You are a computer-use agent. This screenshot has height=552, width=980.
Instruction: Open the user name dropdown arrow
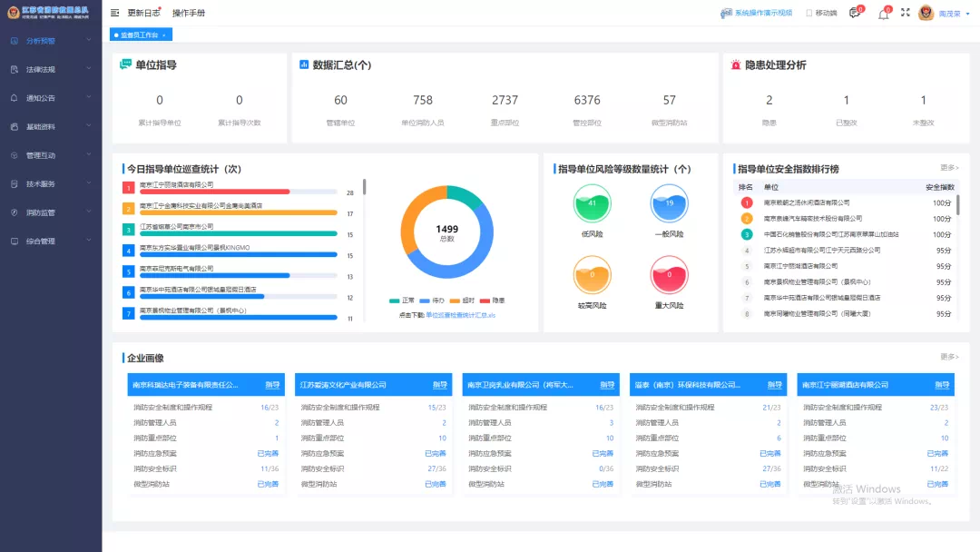click(x=968, y=14)
